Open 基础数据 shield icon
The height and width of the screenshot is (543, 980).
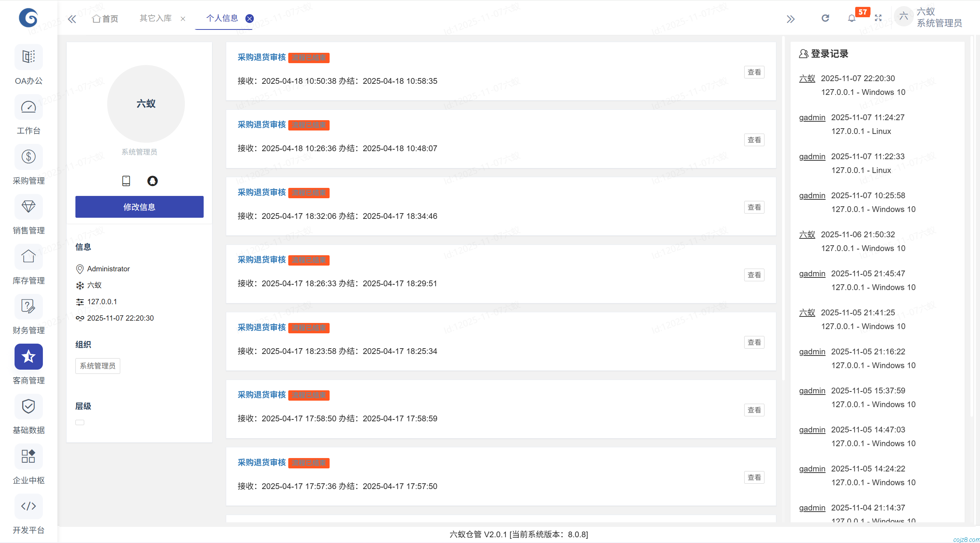pyautogui.click(x=28, y=407)
